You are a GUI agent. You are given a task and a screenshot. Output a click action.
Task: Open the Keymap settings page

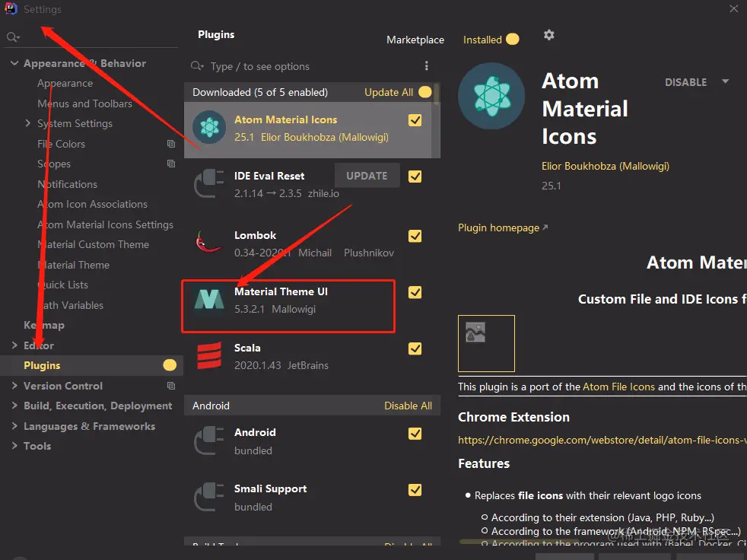44,325
